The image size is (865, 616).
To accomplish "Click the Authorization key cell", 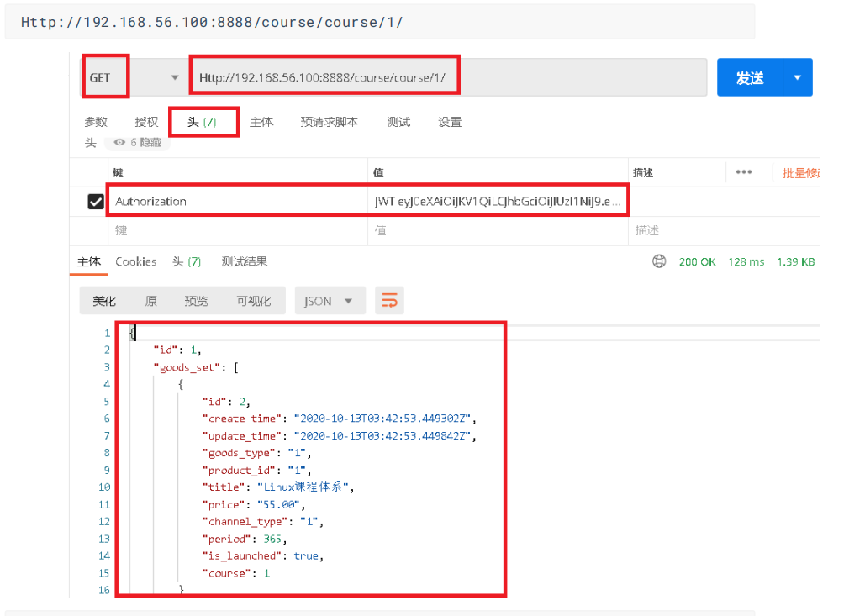I will point(238,202).
